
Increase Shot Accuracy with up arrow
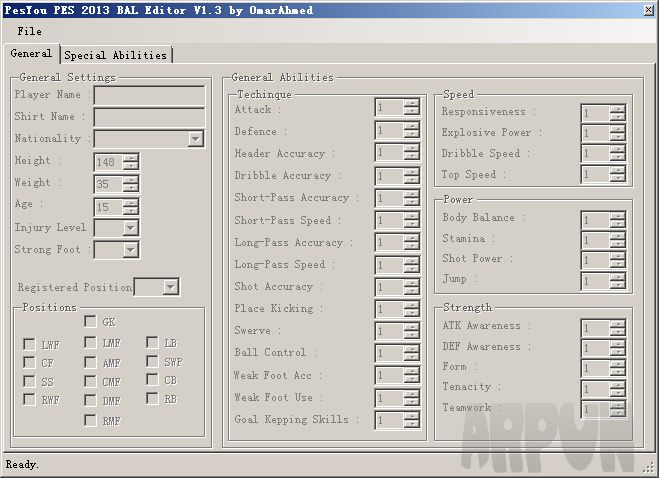pos(411,283)
